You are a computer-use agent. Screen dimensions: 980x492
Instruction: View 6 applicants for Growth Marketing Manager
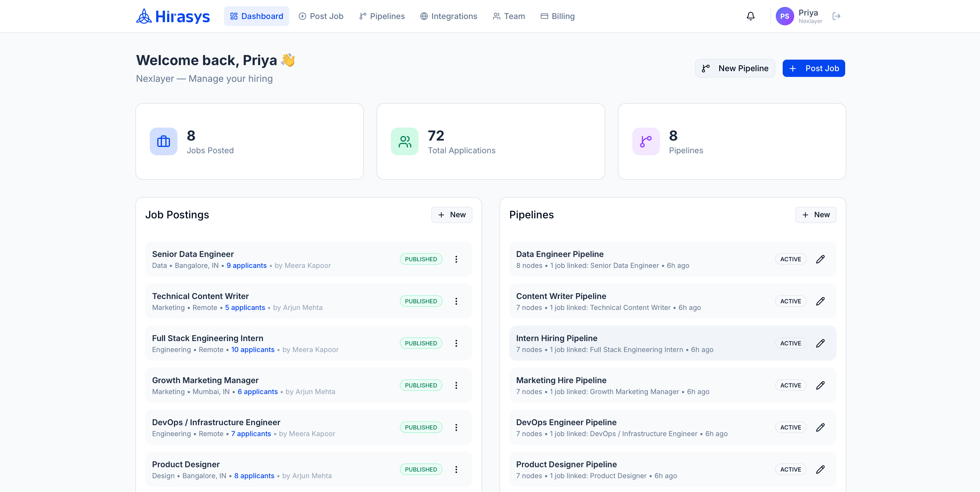258,391
